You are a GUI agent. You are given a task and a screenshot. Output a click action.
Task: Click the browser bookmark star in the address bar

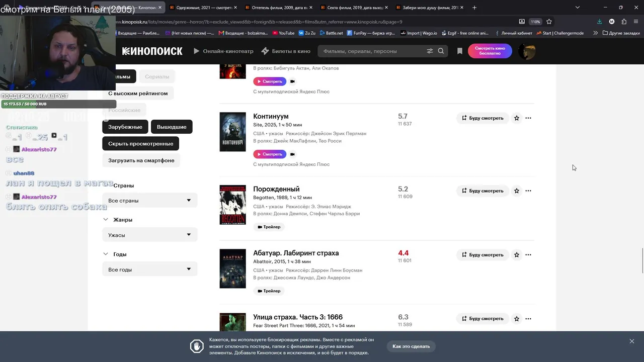(549, 22)
